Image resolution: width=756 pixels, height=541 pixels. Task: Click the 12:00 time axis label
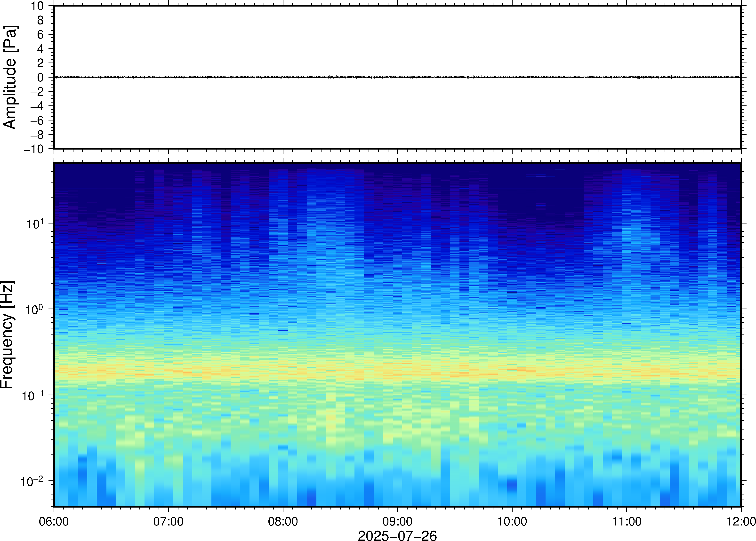point(741,521)
